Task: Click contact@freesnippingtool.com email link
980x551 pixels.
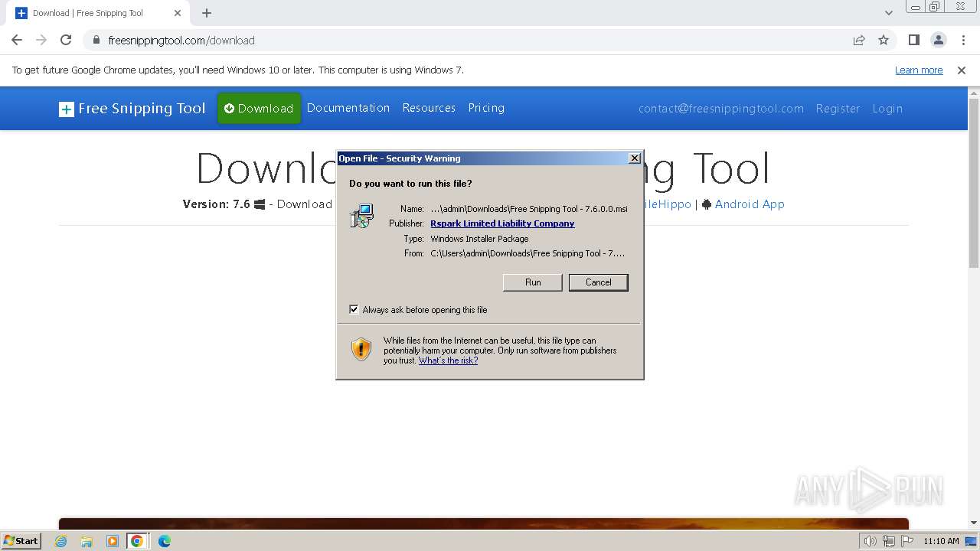Action: coord(721,109)
